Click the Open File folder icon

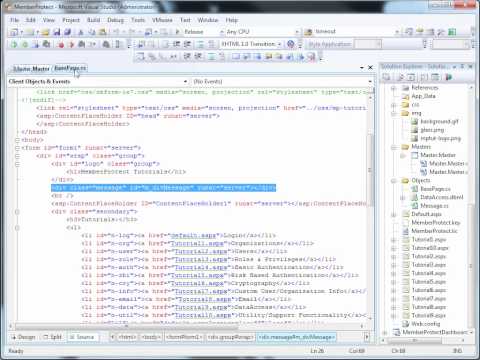pyautogui.click(x=46, y=32)
